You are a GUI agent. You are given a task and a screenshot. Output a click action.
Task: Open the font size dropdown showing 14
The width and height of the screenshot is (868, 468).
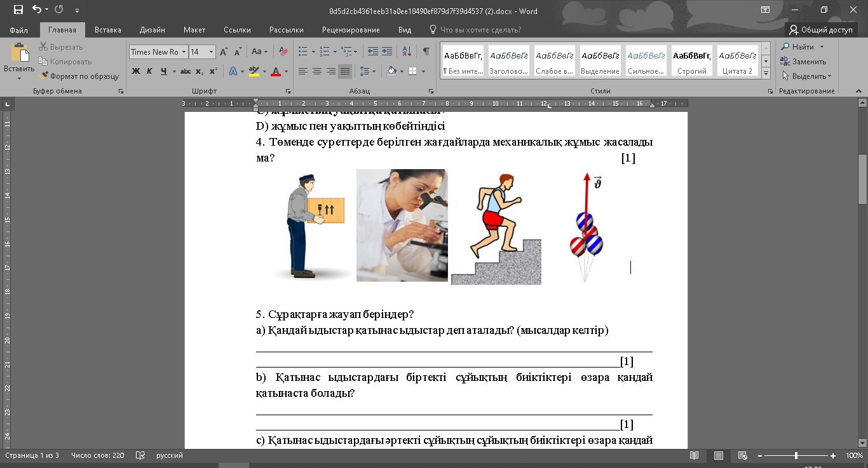pyautogui.click(x=212, y=52)
